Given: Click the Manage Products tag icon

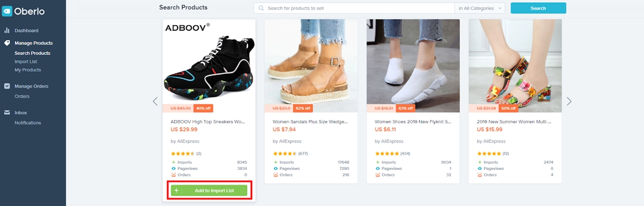Looking at the screenshot, I should tap(7, 43).
